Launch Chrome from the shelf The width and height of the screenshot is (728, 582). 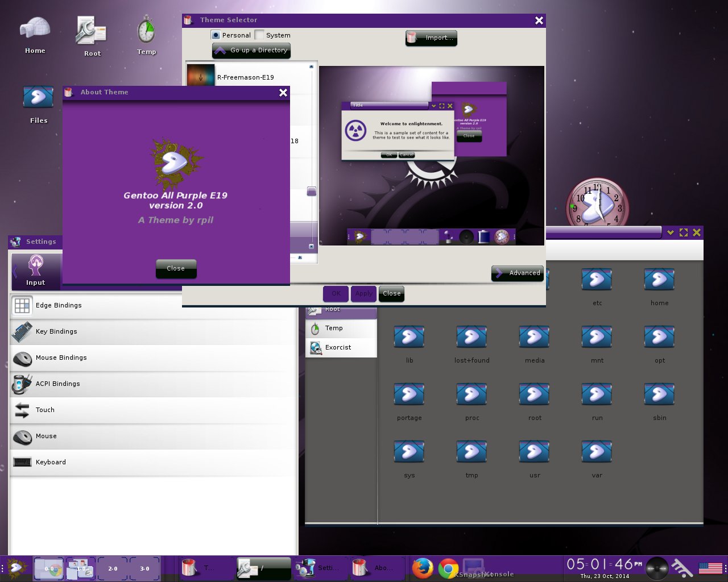(x=448, y=568)
